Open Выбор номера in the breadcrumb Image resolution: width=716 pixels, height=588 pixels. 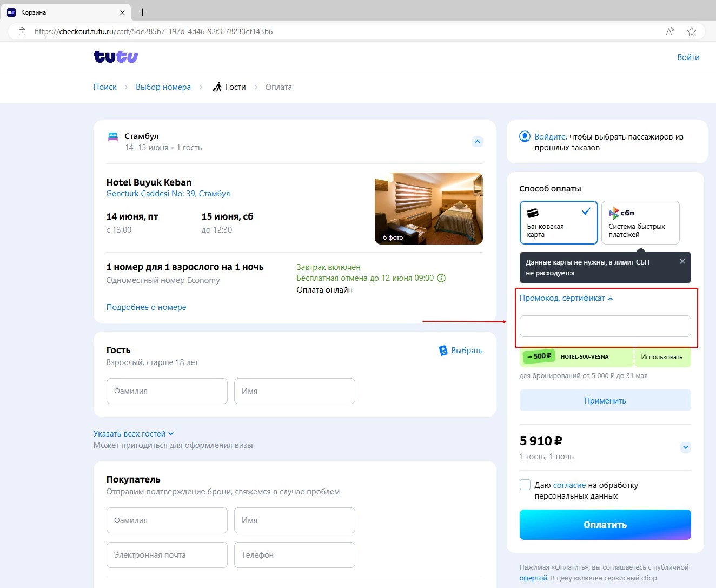[163, 87]
